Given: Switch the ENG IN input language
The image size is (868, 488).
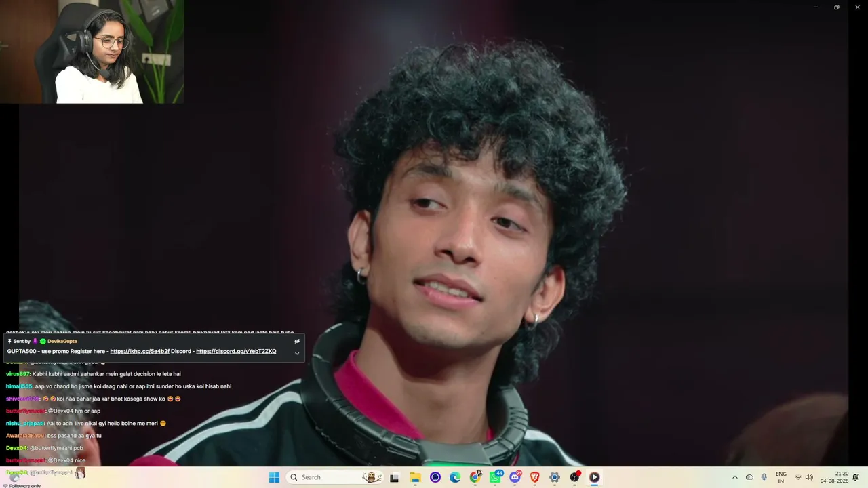Looking at the screenshot, I should (x=781, y=477).
